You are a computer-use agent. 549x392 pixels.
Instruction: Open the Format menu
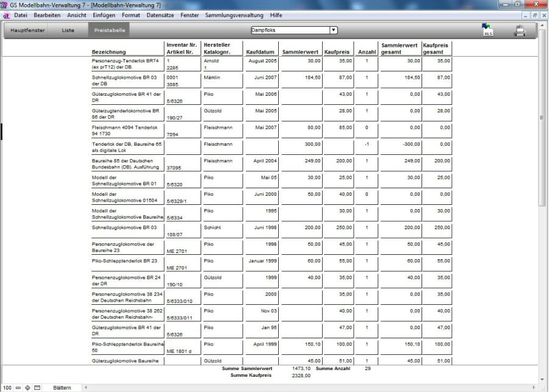pos(131,15)
